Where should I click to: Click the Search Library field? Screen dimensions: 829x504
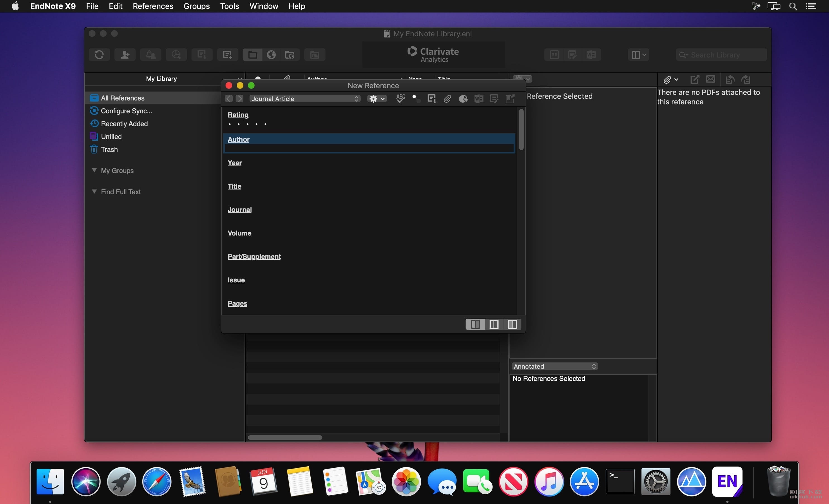[x=722, y=55]
